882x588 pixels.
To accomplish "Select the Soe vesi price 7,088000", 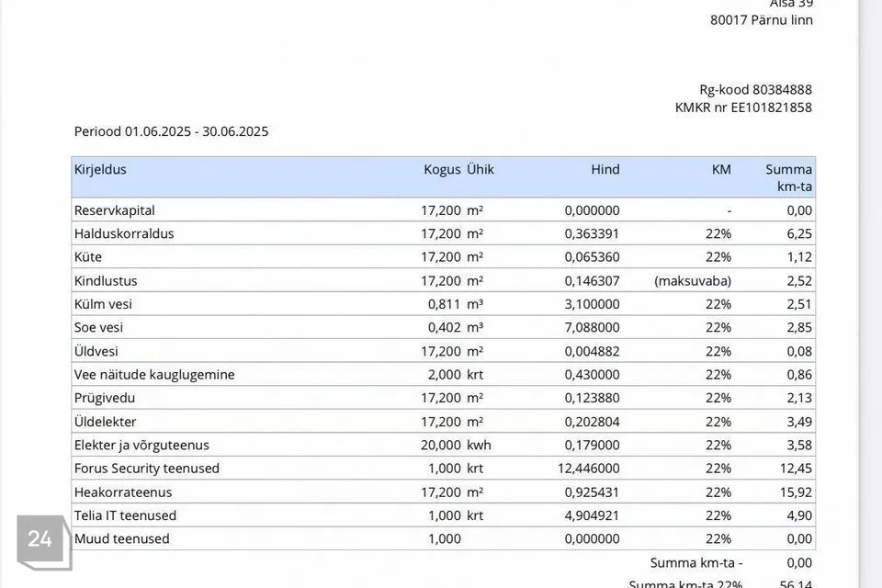I will (592, 327).
